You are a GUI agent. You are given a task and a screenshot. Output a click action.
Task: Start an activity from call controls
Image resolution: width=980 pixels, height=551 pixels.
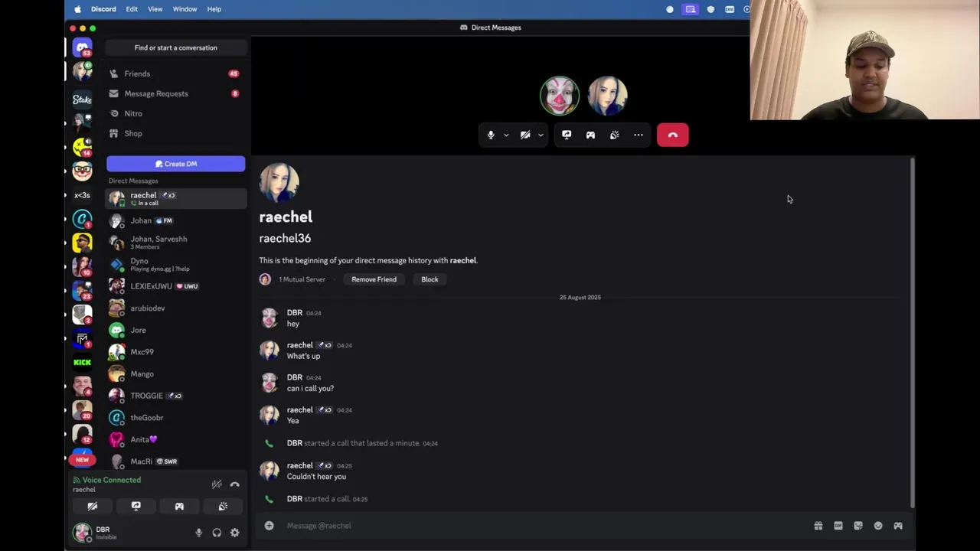(590, 135)
